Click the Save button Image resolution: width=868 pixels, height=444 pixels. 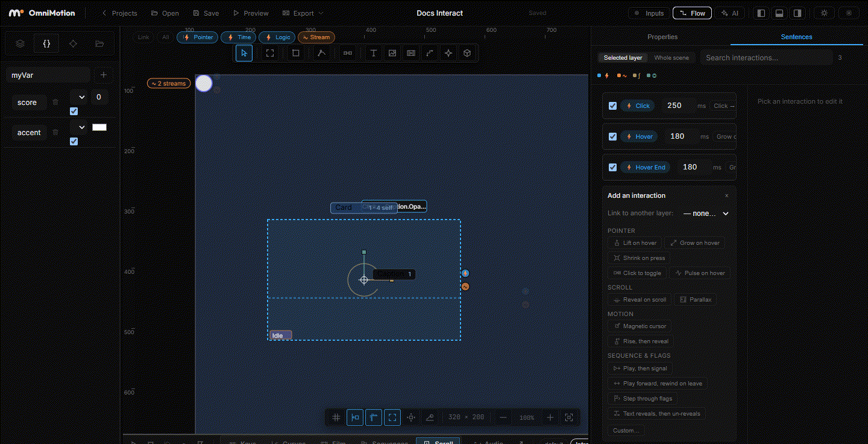[x=206, y=13]
